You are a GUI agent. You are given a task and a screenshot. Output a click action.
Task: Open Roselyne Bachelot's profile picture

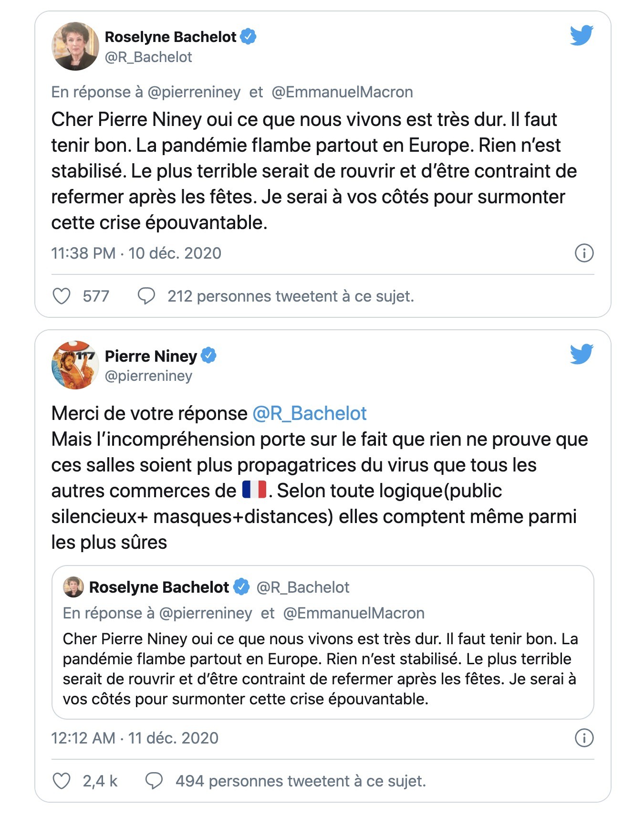tap(75, 46)
